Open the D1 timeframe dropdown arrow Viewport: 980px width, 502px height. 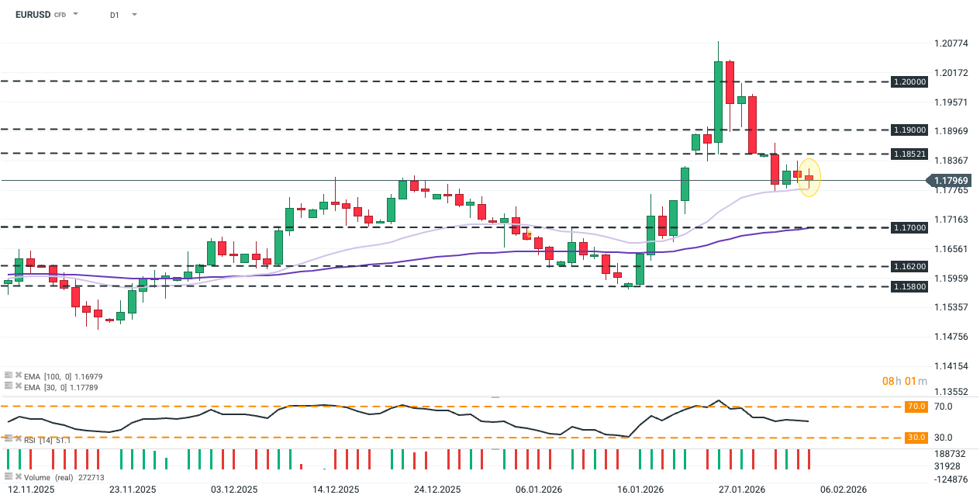tap(134, 15)
